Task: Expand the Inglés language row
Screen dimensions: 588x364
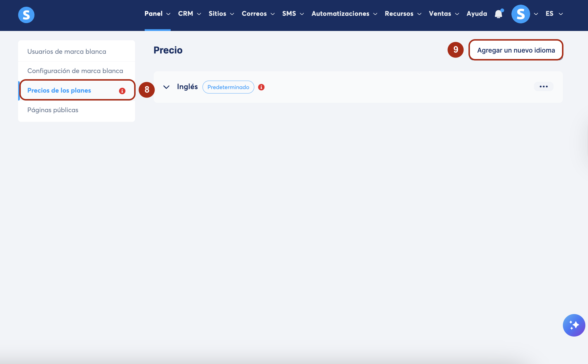Action: 166,87
